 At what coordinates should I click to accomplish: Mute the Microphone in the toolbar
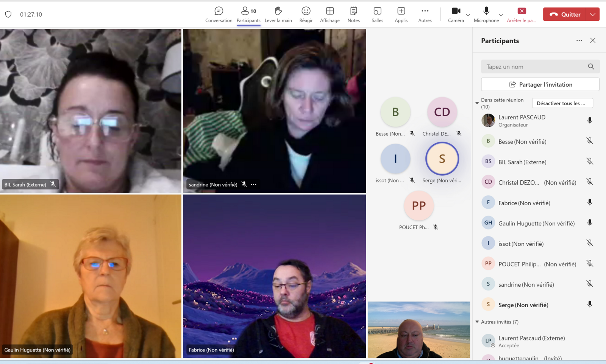pyautogui.click(x=486, y=14)
